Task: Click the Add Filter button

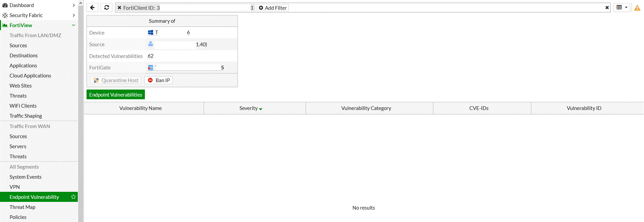Action: [273, 8]
